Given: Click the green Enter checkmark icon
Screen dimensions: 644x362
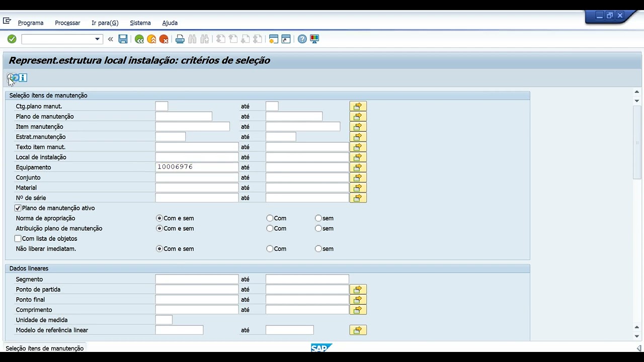Looking at the screenshot, I should 12,39.
